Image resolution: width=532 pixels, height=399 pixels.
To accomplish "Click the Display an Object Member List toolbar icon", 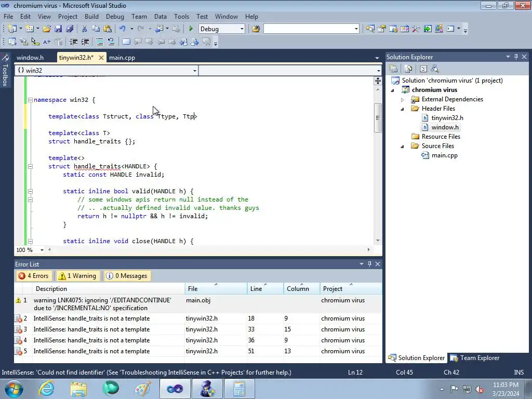I will [12, 42].
